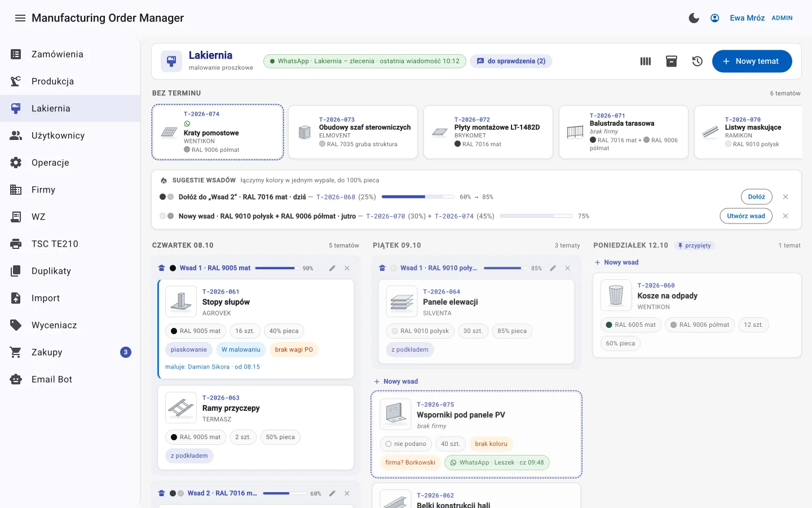Edit Wsad 1 RAL 9005 mat pencil icon
812x508 pixels.
click(333, 268)
